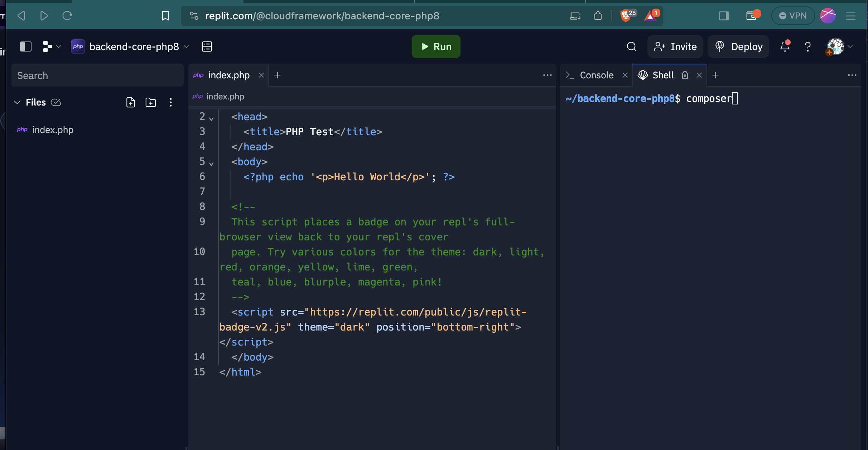Open the browser profile avatar
The width and height of the screenshot is (868, 450).
point(828,16)
